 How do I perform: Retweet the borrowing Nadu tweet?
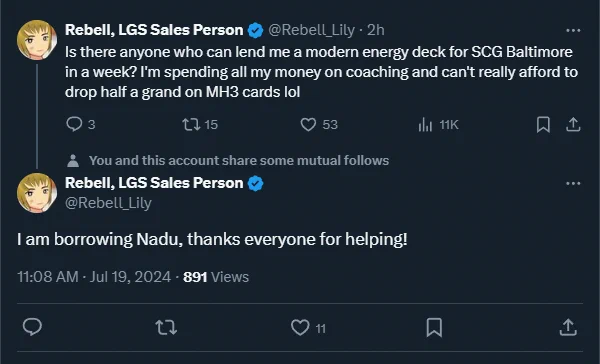click(x=166, y=328)
